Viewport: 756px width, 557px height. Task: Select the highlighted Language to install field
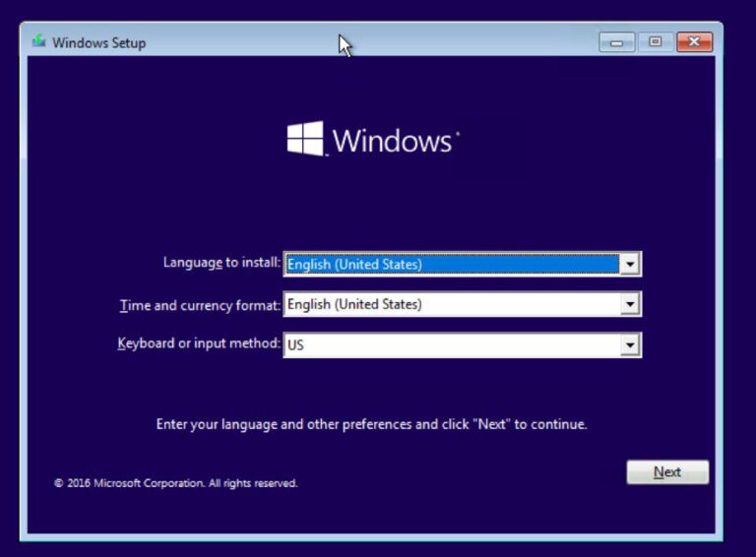pos(451,264)
